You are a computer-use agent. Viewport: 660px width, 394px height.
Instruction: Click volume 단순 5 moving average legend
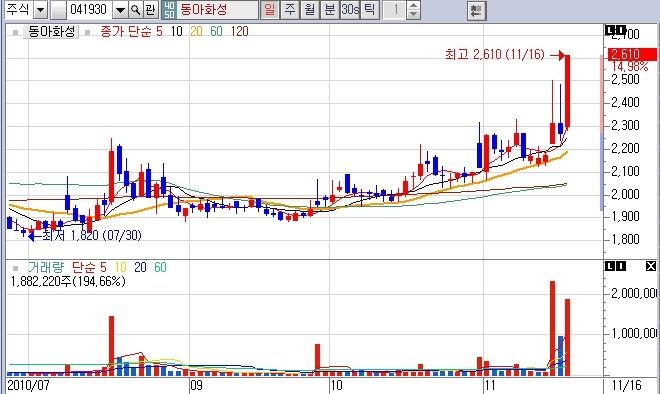pyautogui.click(x=89, y=267)
